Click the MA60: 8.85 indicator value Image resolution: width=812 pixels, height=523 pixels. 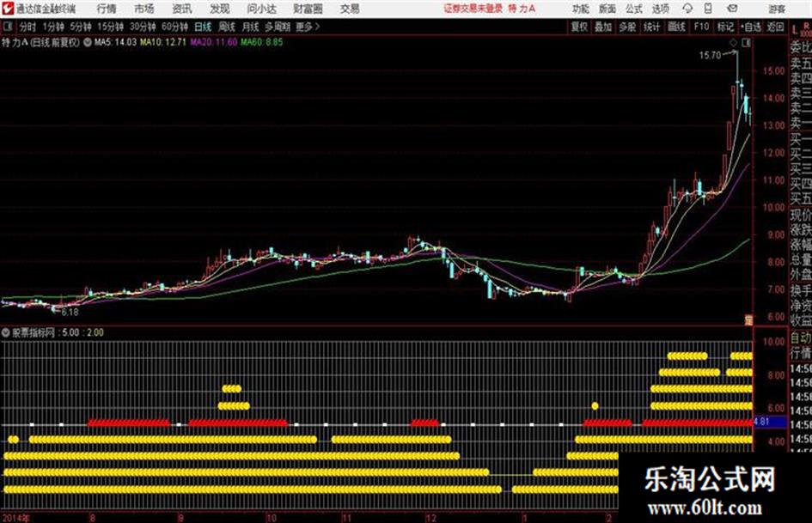tap(261, 42)
